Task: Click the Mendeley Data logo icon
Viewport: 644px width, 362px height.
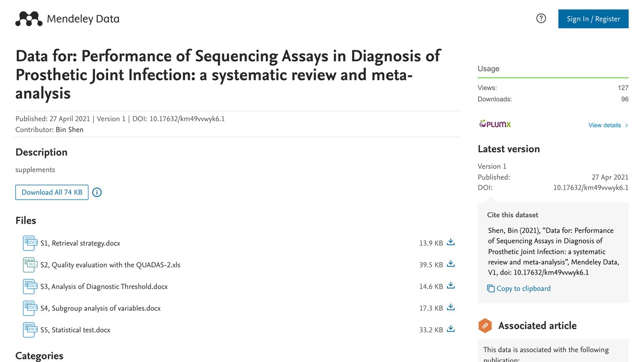Action: tap(29, 19)
